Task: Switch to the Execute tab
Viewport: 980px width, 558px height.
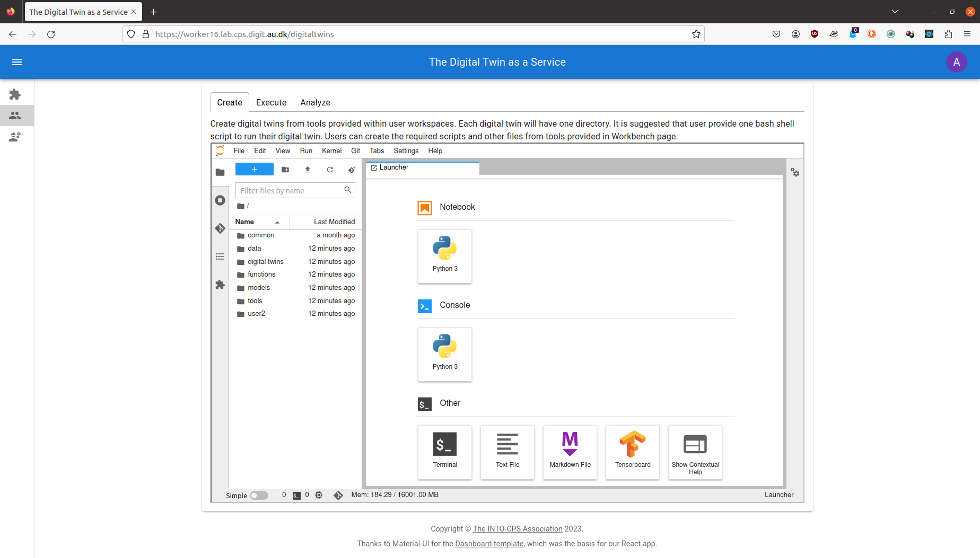Action: pyautogui.click(x=271, y=102)
